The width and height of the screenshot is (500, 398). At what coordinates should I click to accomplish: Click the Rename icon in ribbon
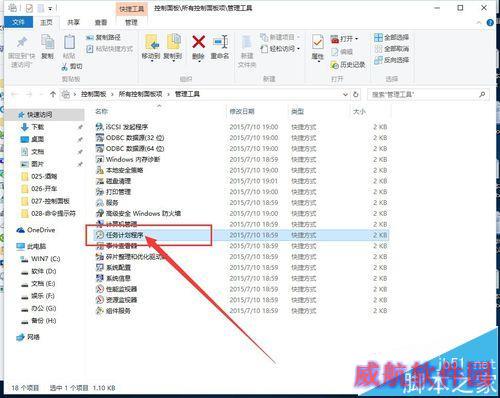(220, 42)
